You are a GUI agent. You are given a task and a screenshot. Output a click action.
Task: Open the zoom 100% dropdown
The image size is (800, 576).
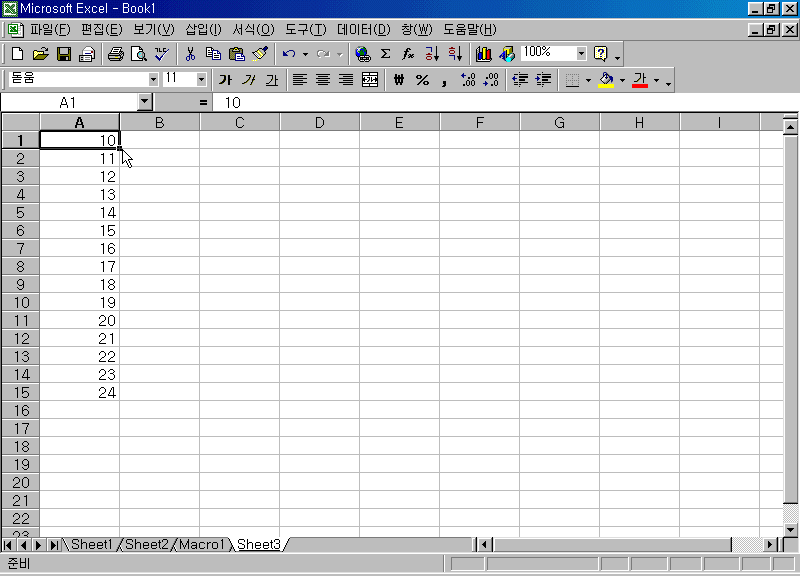(581, 53)
